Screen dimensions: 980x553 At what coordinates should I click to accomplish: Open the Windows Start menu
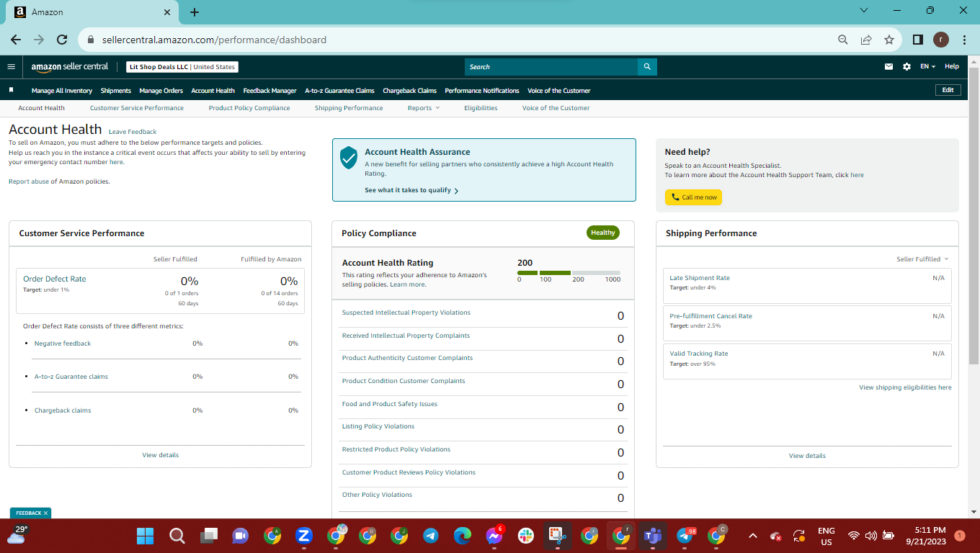click(x=145, y=536)
